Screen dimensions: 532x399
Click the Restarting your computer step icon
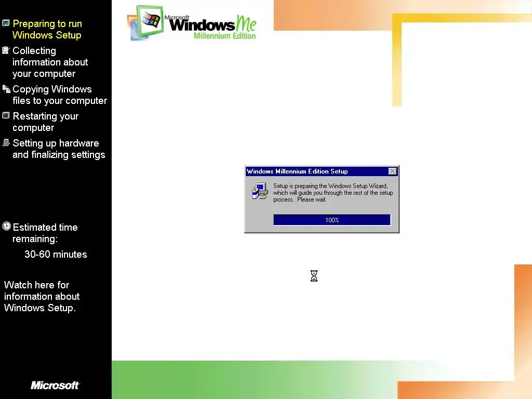[x=6, y=116]
